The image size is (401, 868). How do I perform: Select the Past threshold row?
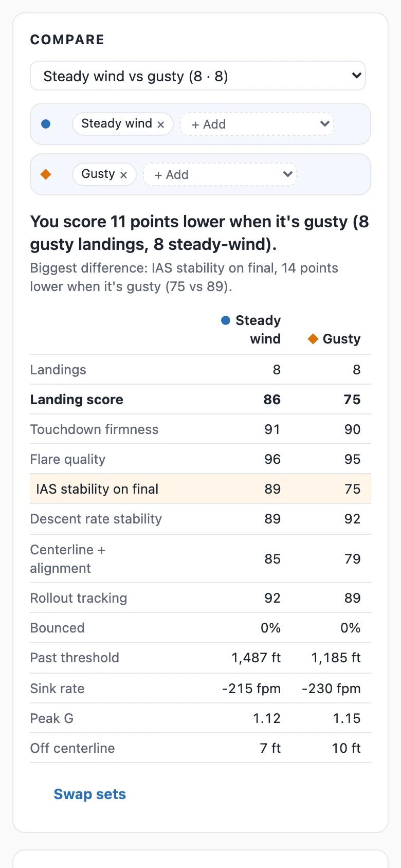[200, 658]
